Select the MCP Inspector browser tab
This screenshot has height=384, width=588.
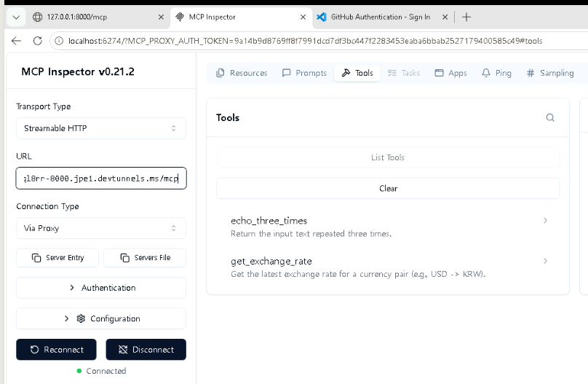[x=241, y=17]
